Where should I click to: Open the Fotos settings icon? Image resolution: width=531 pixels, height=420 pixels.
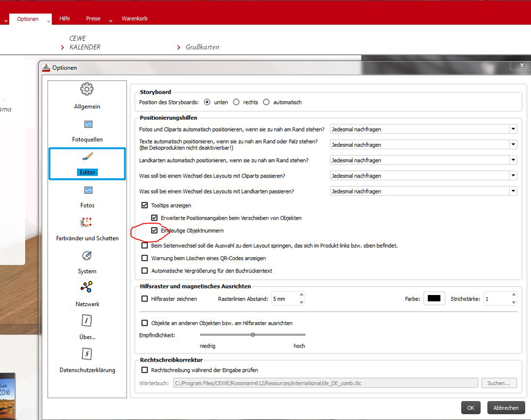(x=87, y=191)
